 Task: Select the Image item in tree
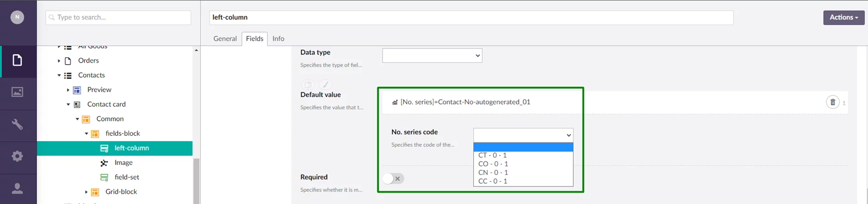click(x=123, y=162)
